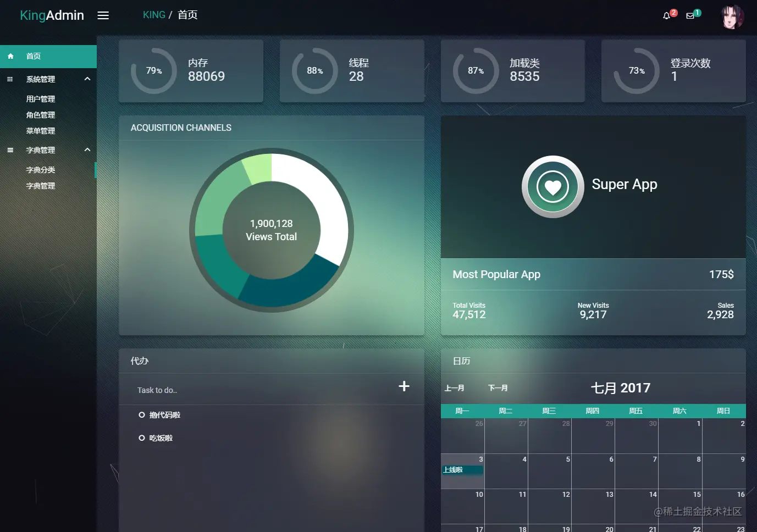
Task: Open the mail envelope icon
Action: coord(690,16)
